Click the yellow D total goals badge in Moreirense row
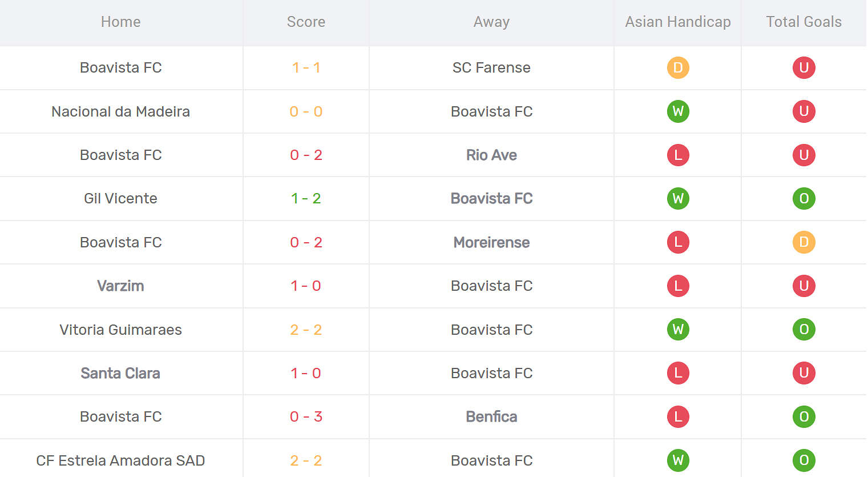 [x=804, y=242]
